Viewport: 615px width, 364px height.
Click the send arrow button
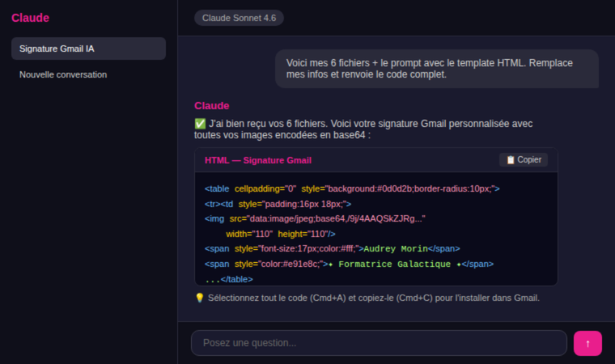coord(587,343)
